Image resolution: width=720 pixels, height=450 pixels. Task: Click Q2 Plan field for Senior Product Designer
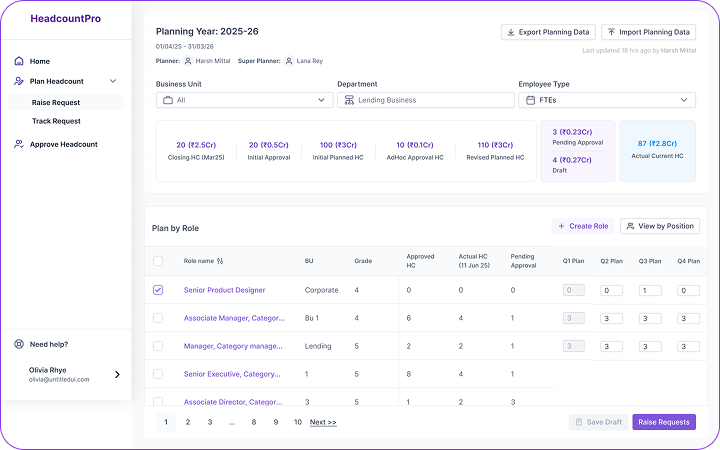[x=611, y=290]
